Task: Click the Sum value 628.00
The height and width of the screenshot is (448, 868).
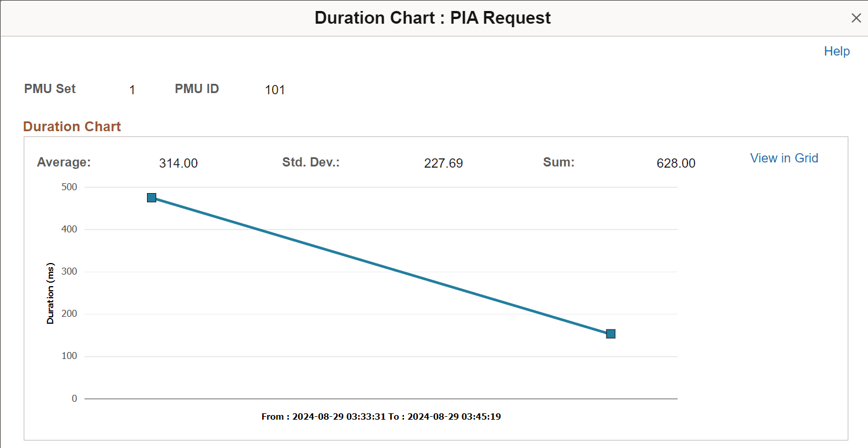Action: 676,163
